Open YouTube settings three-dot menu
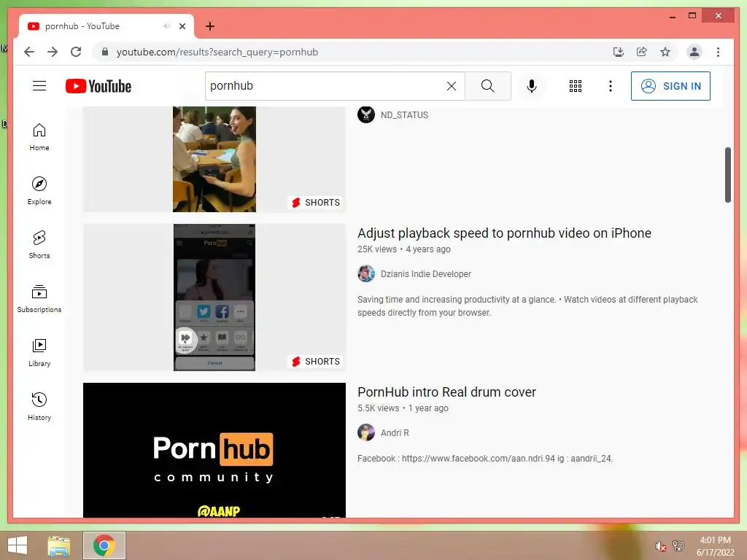This screenshot has height=560, width=747. pyautogui.click(x=611, y=86)
